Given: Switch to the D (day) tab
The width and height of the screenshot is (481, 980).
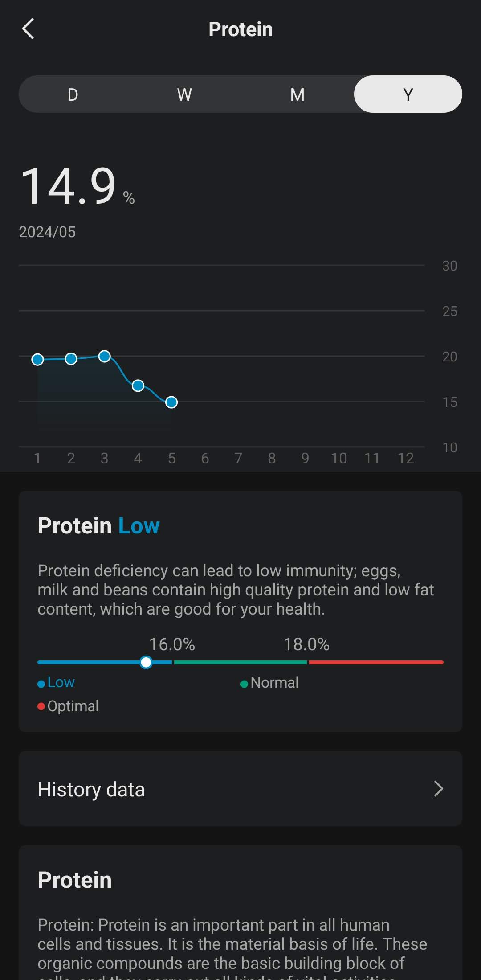Looking at the screenshot, I should pos(73,94).
